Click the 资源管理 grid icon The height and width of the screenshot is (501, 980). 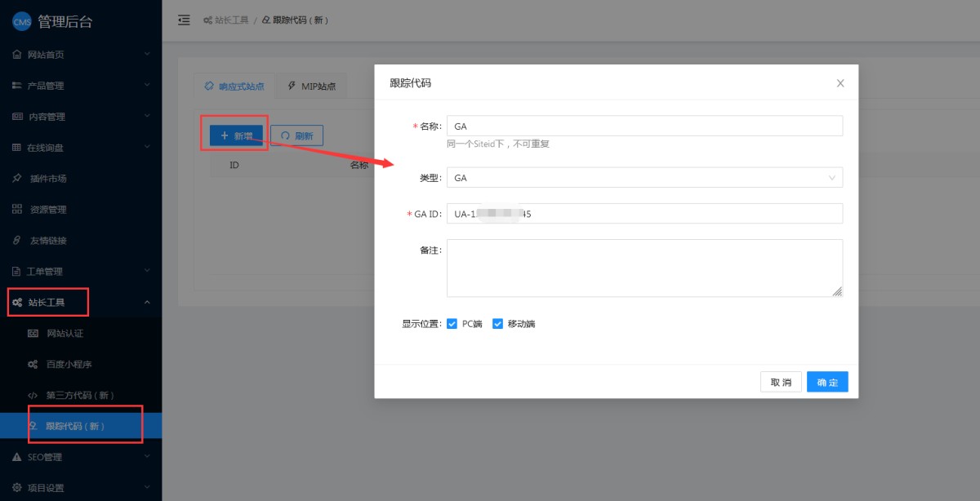coord(17,210)
